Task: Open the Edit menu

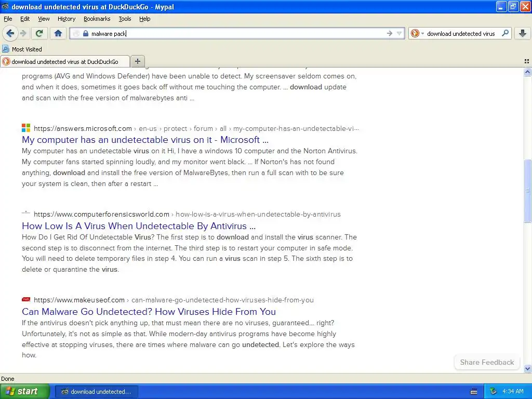Action: pyautogui.click(x=25, y=19)
